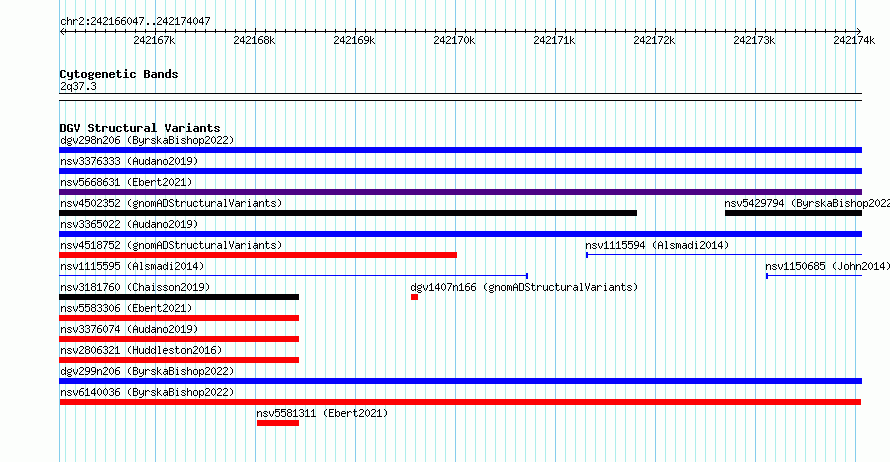The image size is (890, 462).
Task: Click the purple bar for nsv5668631
Action: point(460,192)
